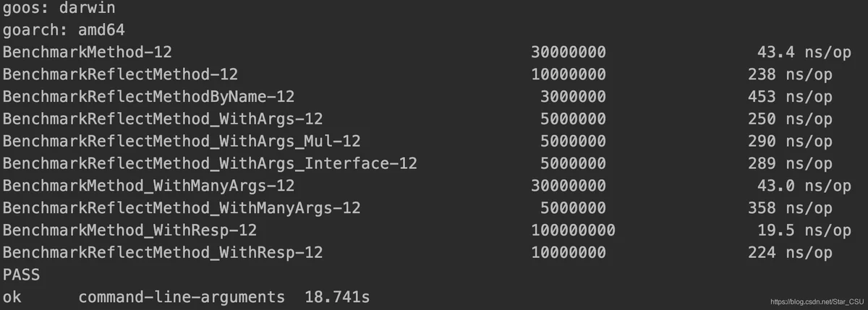Click BenchmarkReflectMethodByName-12 line
The image size is (868, 310).
click(417, 97)
